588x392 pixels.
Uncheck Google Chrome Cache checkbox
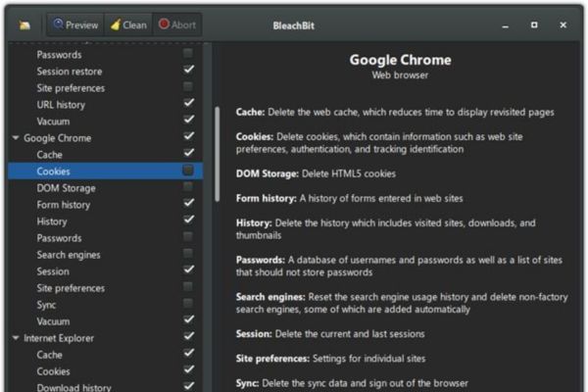[x=188, y=153]
